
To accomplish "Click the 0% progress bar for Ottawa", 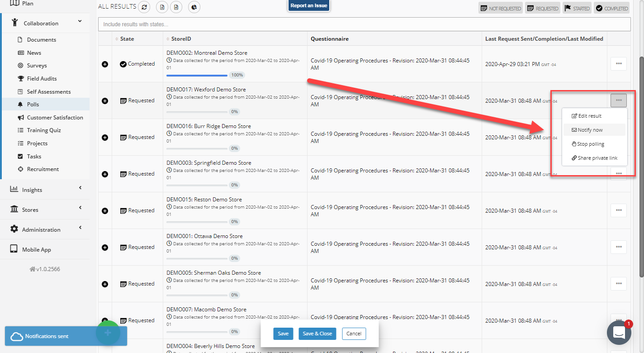I will point(197,258).
